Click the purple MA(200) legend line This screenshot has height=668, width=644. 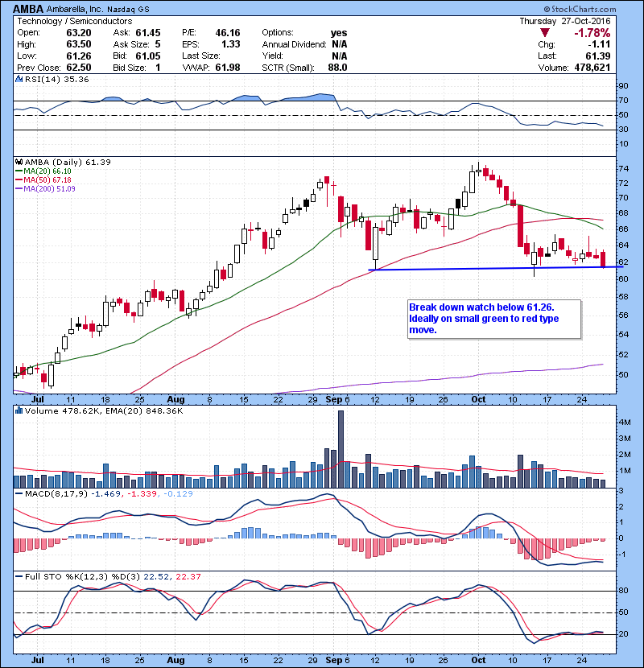click(19, 188)
